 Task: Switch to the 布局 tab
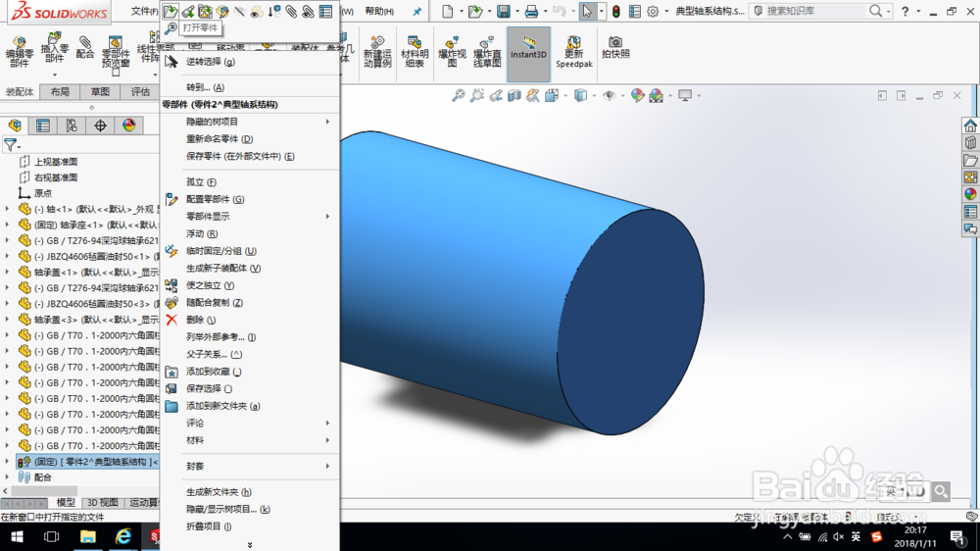tap(60, 92)
